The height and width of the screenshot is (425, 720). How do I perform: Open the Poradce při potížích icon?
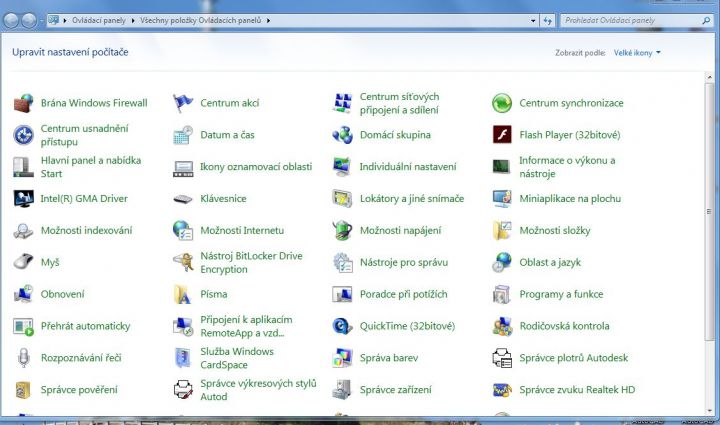343,294
